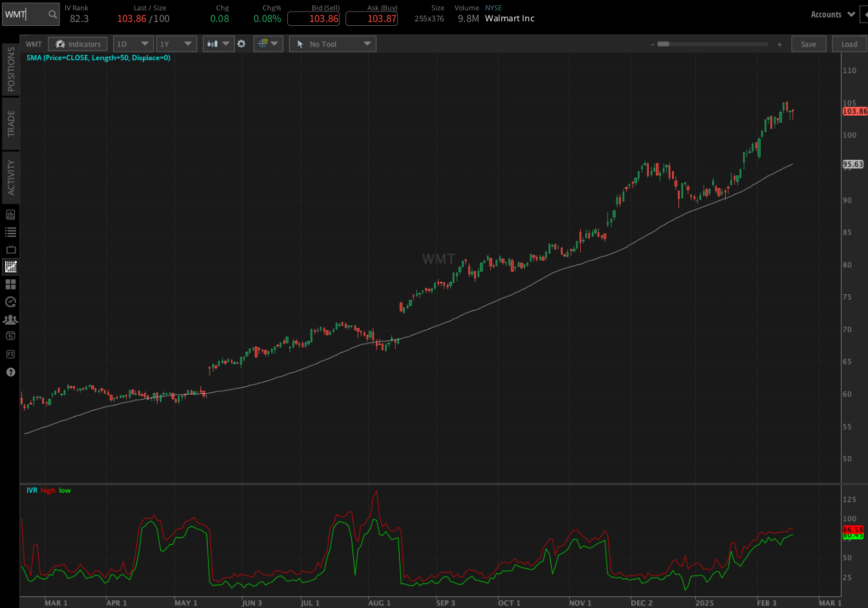This screenshot has width=868, height=608.
Task: Switch to the Trade tab
Action: 11,123
